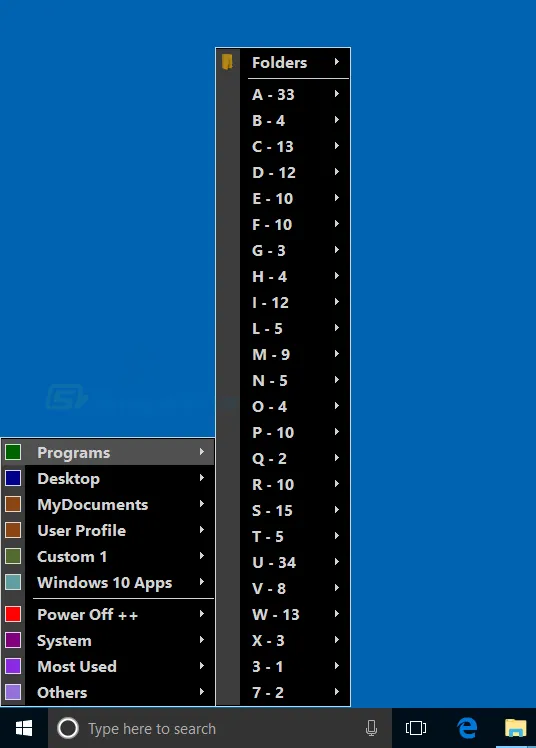536x748 pixels.
Task: Open File Explorer from the taskbar
Action: (515, 728)
